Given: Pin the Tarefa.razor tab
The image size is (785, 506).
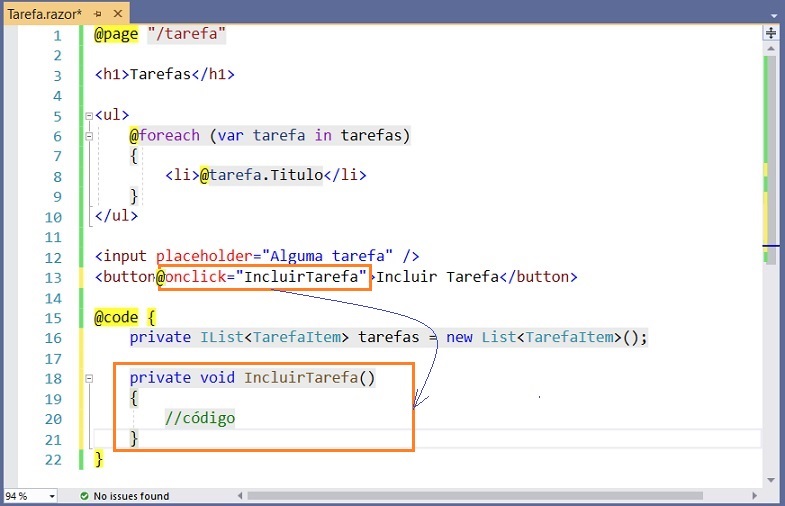Looking at the screenshot, I should [x=98, y=14].
